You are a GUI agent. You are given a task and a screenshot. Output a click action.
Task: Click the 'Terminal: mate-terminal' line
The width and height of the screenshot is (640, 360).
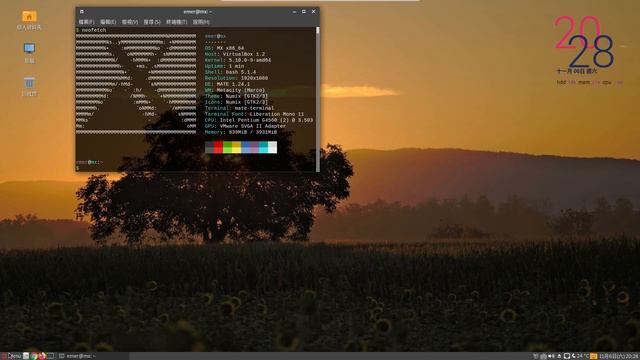pos(239,108)
